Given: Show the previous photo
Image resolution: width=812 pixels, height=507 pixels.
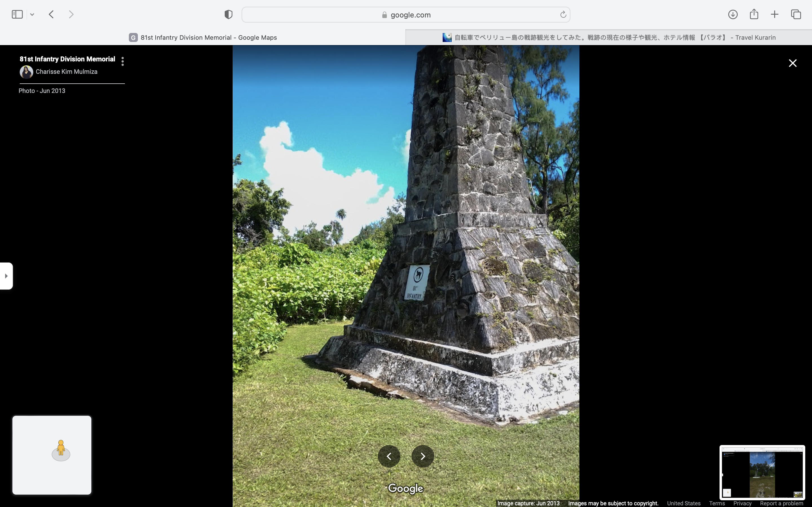Looking at the screenshot, I should (389, 456).
